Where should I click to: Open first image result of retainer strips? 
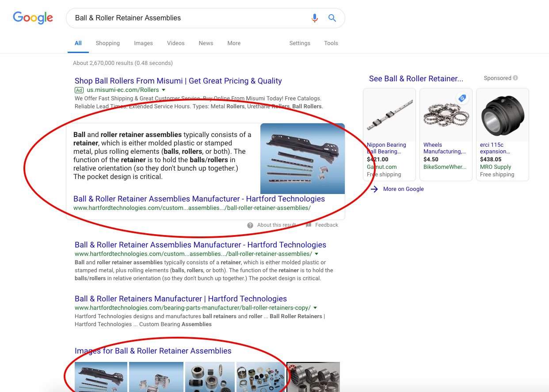click(x=101, y=377)
